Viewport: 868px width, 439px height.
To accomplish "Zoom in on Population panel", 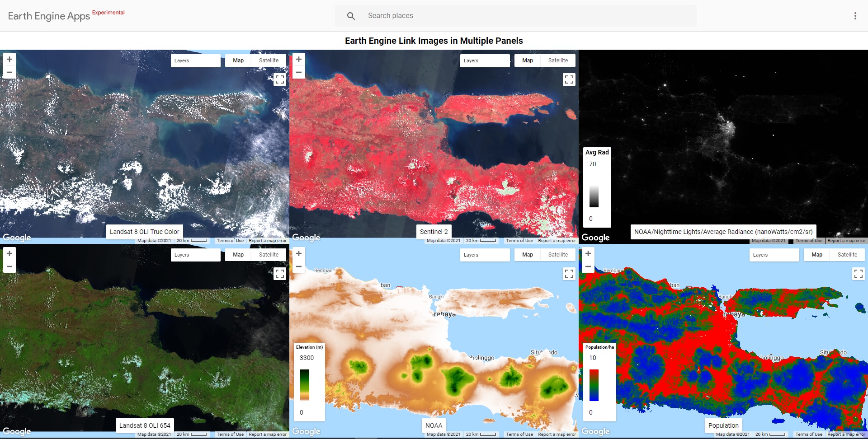I will pyautogui.click(x=588, y=254).
